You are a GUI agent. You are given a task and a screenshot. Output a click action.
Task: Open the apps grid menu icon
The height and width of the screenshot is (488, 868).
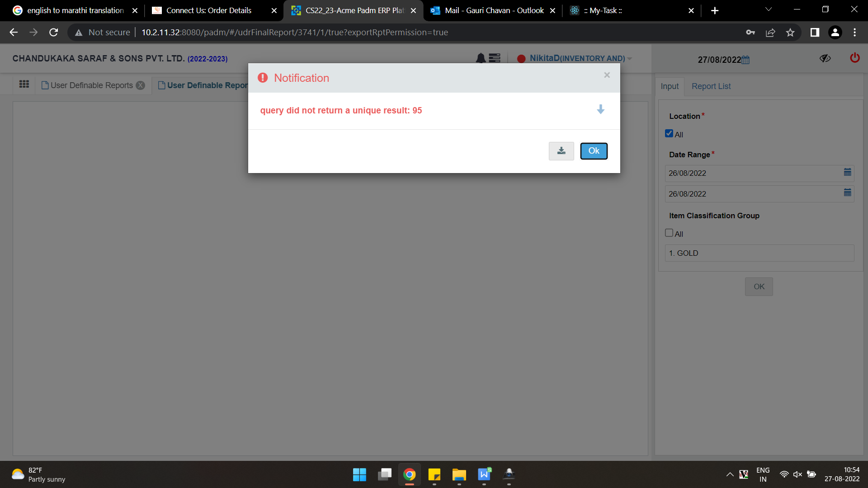click(24, 84)
